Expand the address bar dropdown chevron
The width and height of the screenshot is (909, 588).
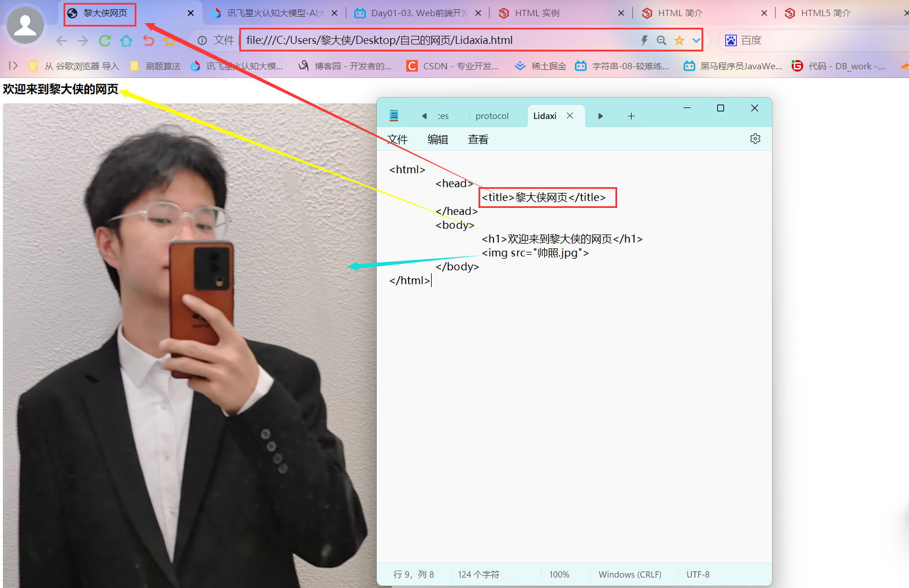[x=696, y=40]
